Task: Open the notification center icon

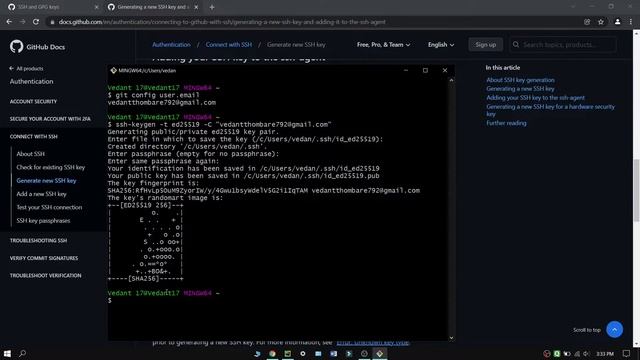Action: coord(626,353)
